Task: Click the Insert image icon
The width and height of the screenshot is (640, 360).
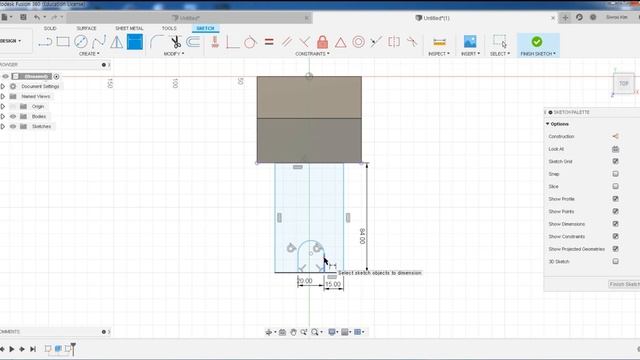Action: [x=470, y=42]
